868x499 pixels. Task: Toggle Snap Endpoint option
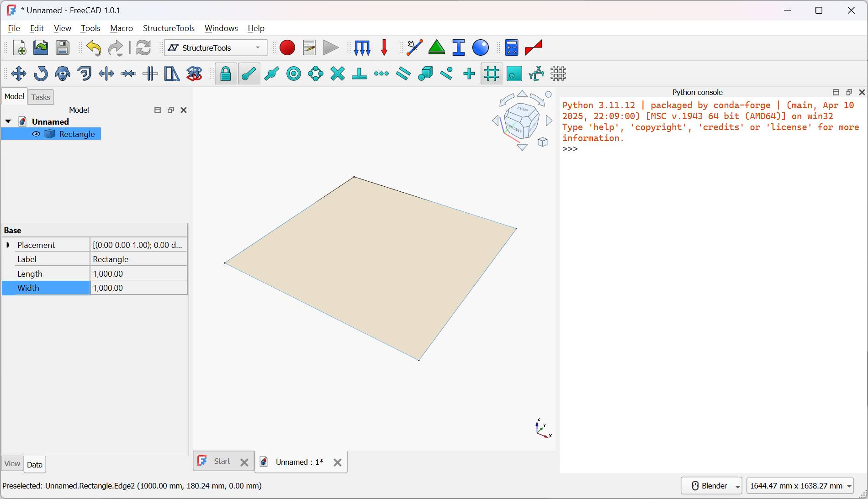(x=249, y=74)
